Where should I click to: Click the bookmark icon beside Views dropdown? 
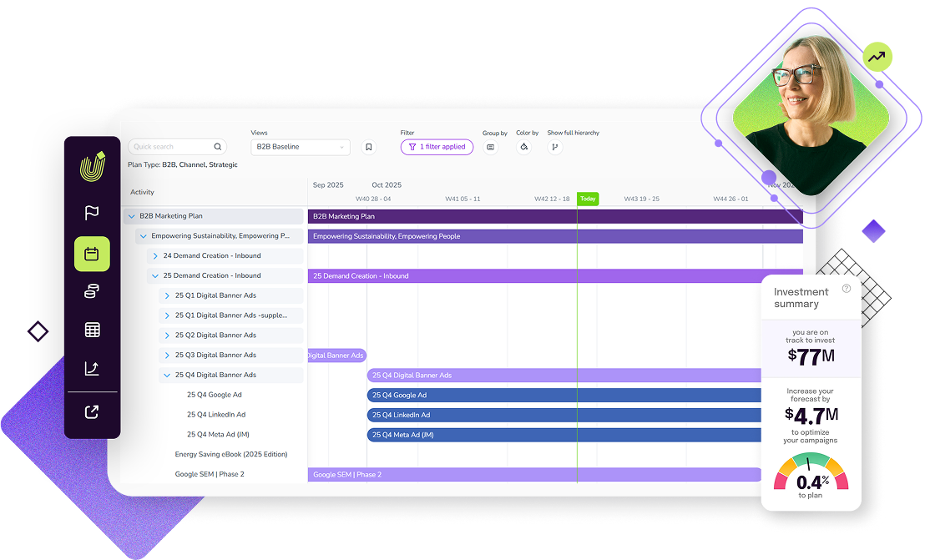[368, 147]
